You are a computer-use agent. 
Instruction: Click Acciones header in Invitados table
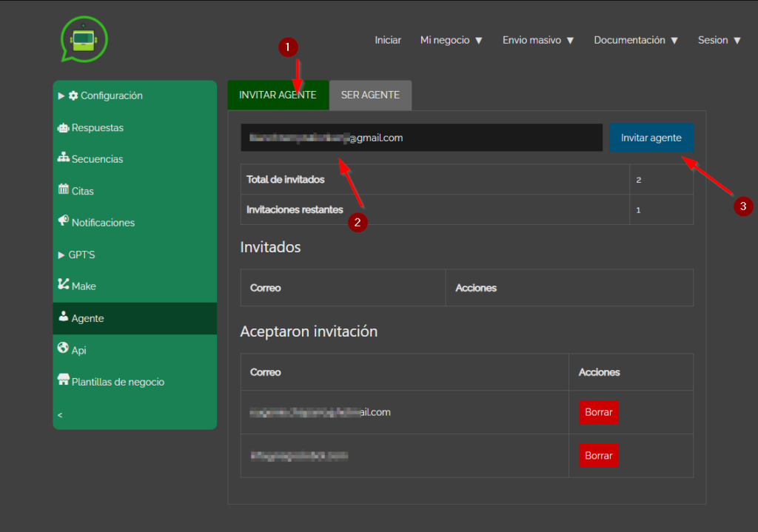click(x=476, y=288)
